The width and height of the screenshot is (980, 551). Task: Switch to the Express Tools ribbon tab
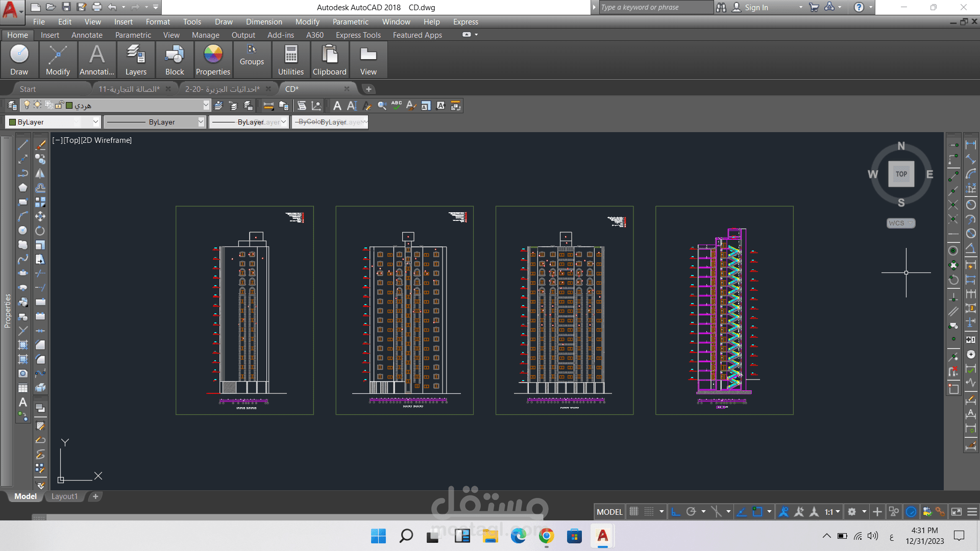[358, 35]
